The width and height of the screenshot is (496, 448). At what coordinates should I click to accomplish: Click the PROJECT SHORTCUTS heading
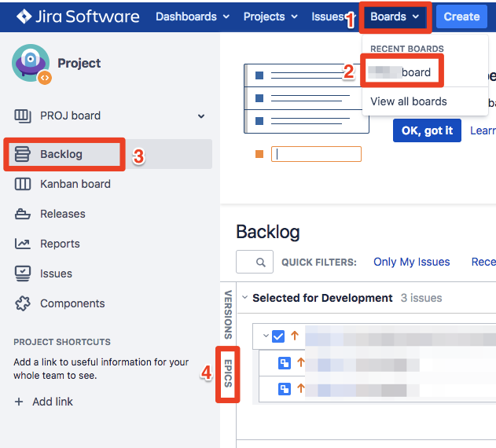(62, 342)
